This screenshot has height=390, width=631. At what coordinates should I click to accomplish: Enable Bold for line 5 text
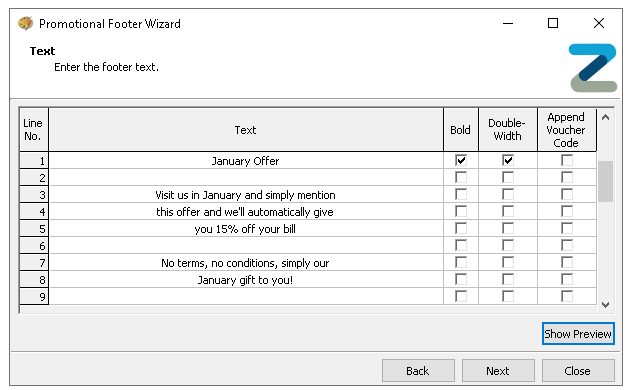tap(461, 229)
